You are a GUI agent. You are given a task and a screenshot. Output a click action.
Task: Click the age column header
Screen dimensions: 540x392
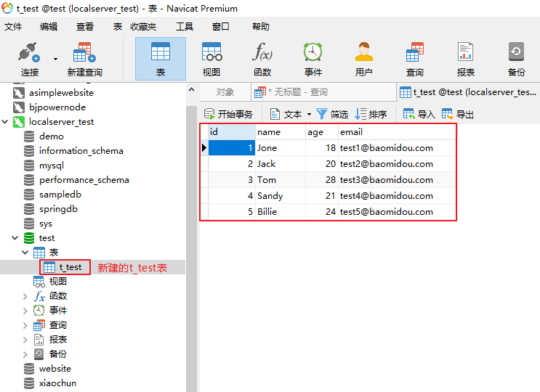[x=322, y=132]
